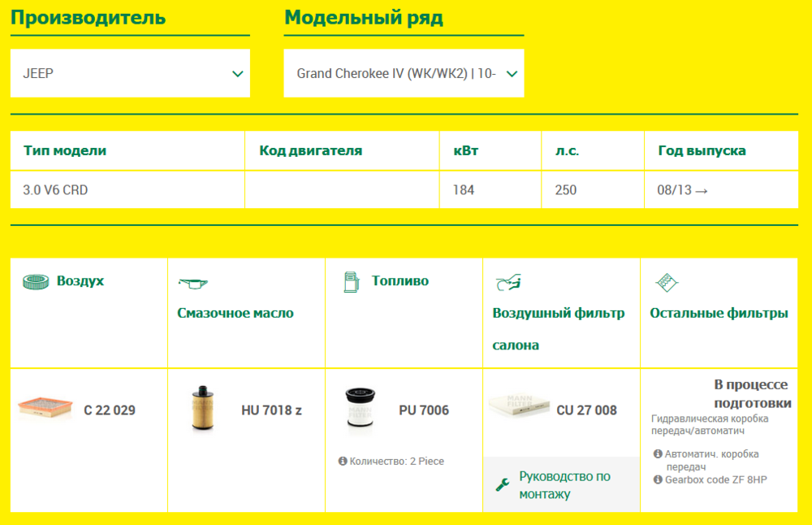The width and height of the screenshot is (812, 525).
Task: Click the oil can lubricant icon
Action: [x=192, y=283]
